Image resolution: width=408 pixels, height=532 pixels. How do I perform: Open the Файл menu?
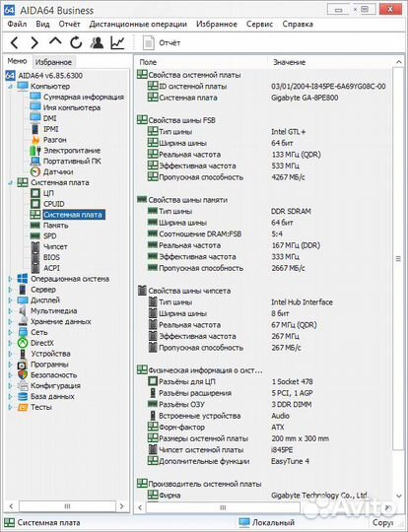pyautogui.click(x=18, y=24)
